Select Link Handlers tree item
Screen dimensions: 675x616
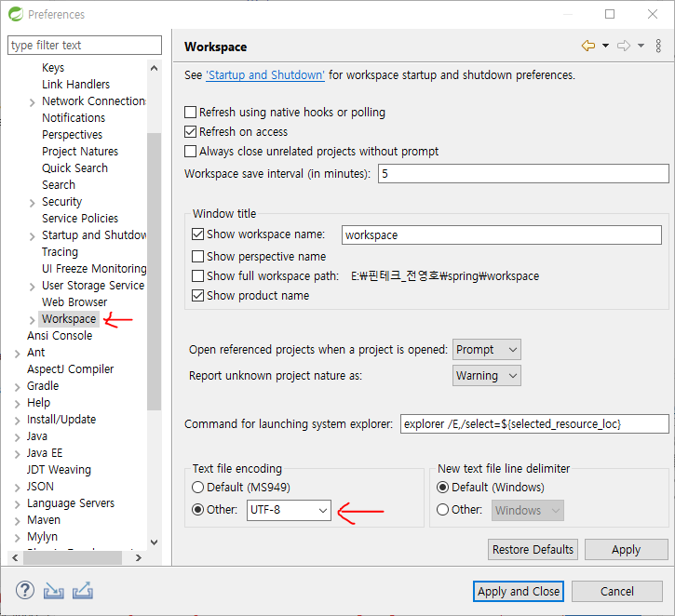75,85
